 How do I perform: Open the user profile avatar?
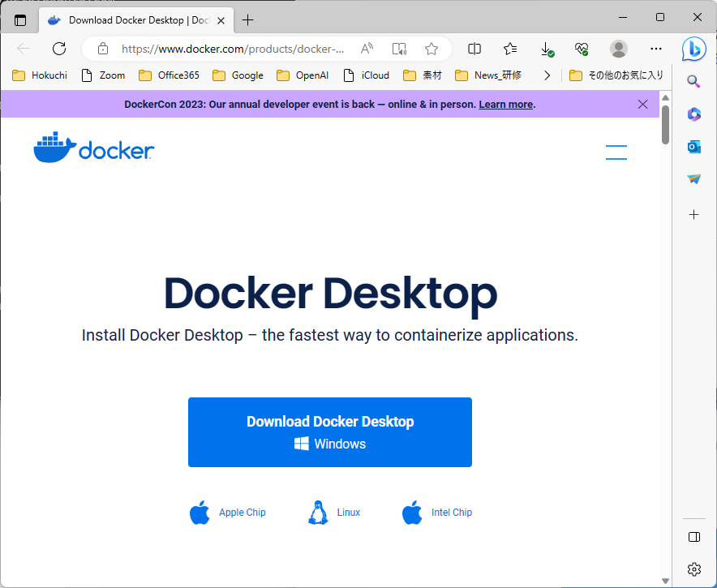619,49
